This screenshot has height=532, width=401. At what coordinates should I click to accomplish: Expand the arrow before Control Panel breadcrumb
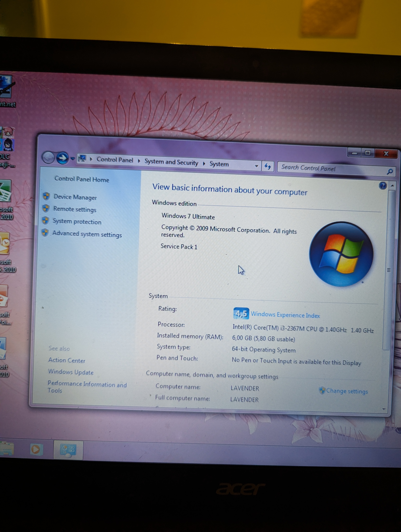tap(91, 159)
